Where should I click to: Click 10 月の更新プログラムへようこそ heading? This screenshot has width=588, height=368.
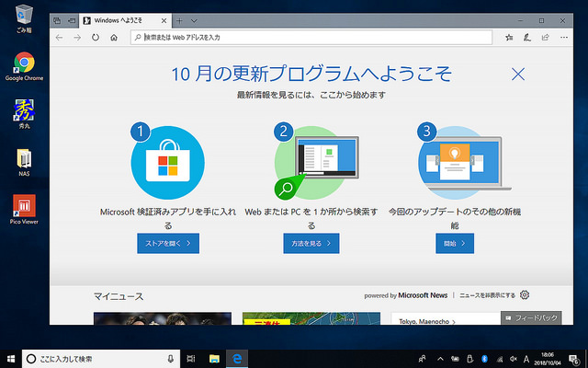[311, 74]
